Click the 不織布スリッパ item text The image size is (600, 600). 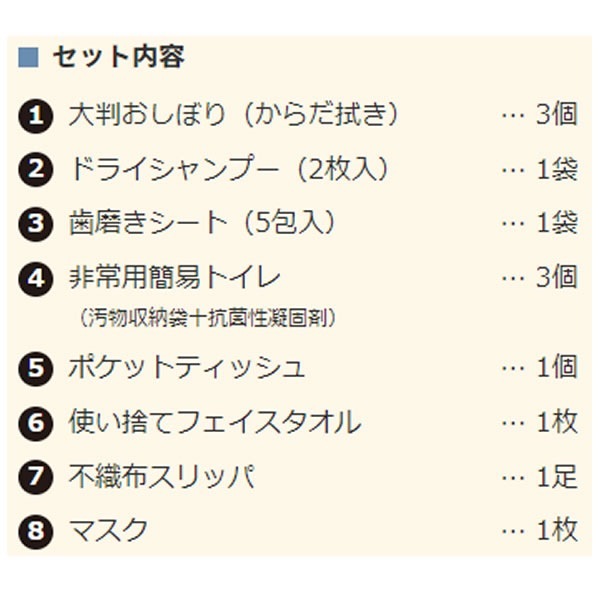click(x=160, y=476)
